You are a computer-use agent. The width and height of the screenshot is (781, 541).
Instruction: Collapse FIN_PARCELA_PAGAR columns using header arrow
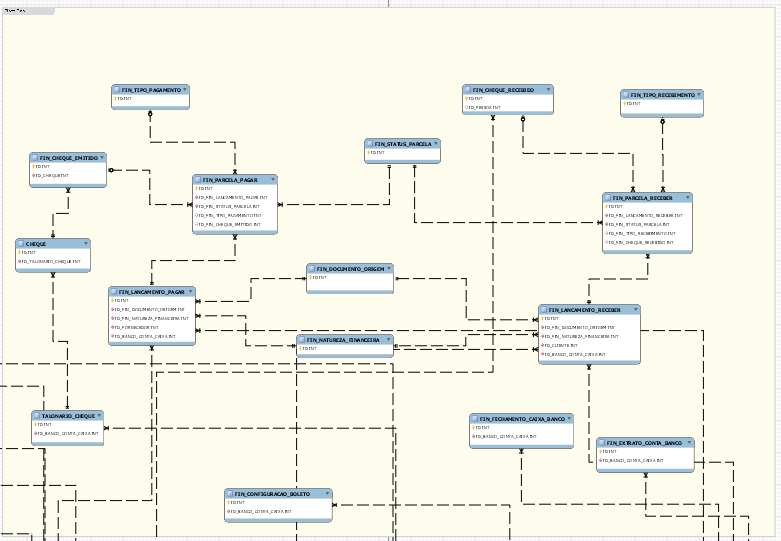pyautogui.click(x=272, y=179)
